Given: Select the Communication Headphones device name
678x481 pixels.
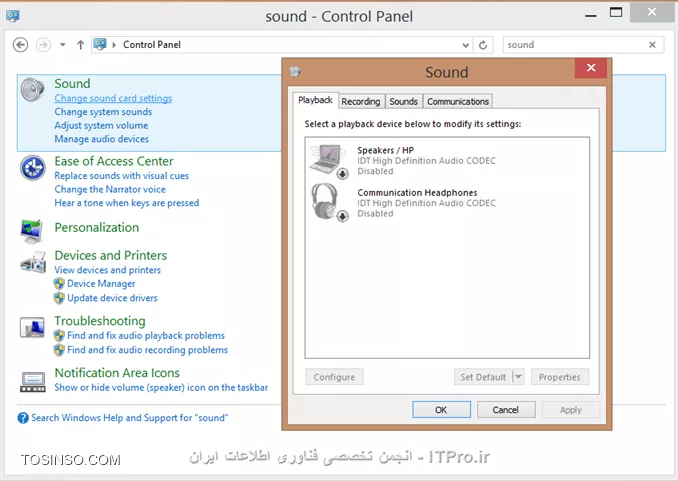Looking at the screenshot, I should point(417,192).
